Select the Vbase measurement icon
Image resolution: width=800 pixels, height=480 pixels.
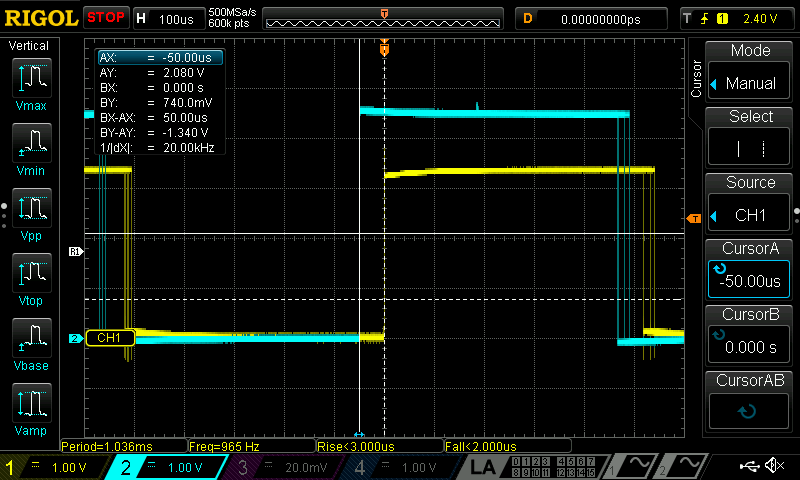[x=32, y=338]
